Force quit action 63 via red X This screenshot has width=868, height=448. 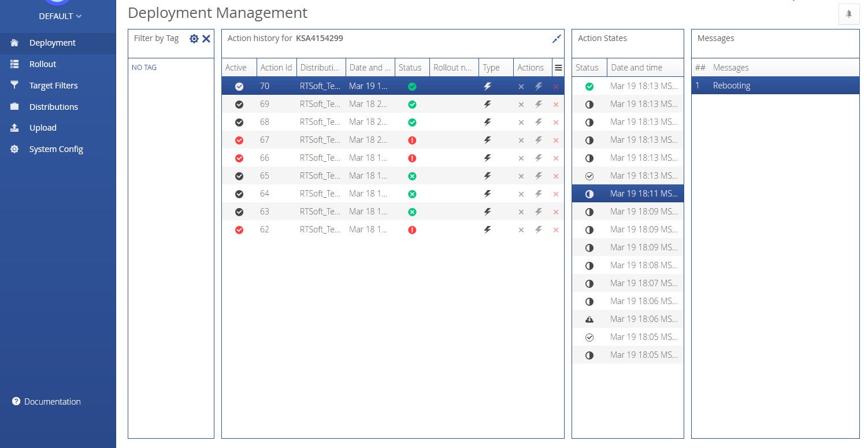click(x=556, y=212)
